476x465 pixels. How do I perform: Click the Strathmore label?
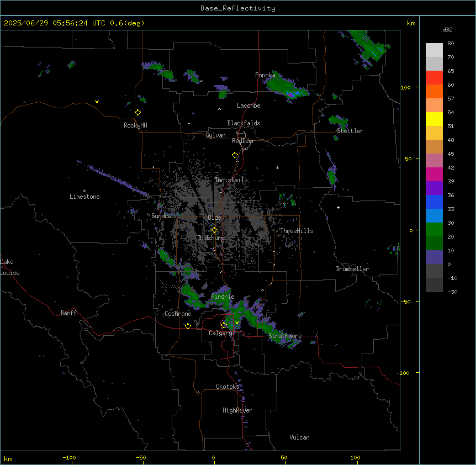(285, 336)
